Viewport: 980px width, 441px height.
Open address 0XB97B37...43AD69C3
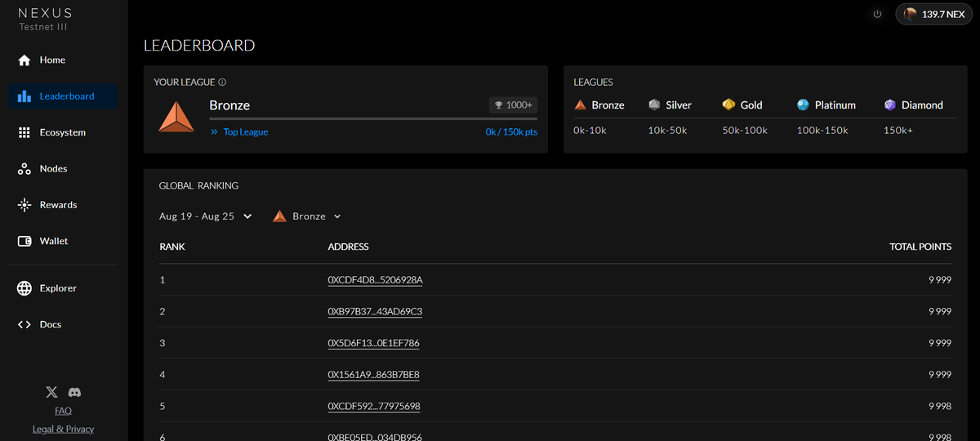(x=375, y=311)
